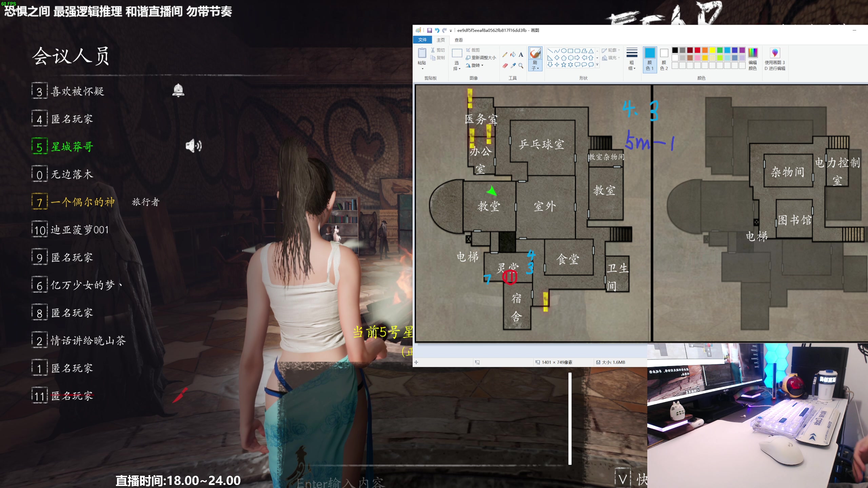The width and height of the screenshot is (868, 488).
Task: Pick the orange color swatch
Action: click(x=705, y=50)
